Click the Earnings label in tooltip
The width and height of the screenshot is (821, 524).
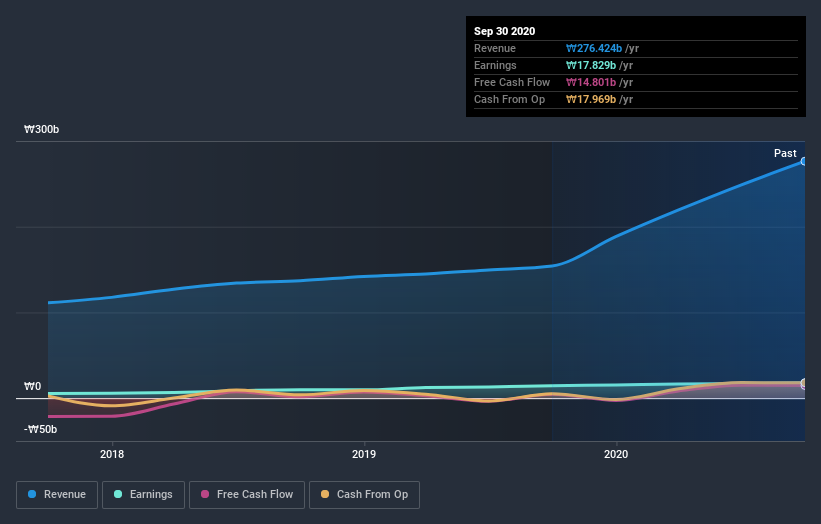pos(495,65)
